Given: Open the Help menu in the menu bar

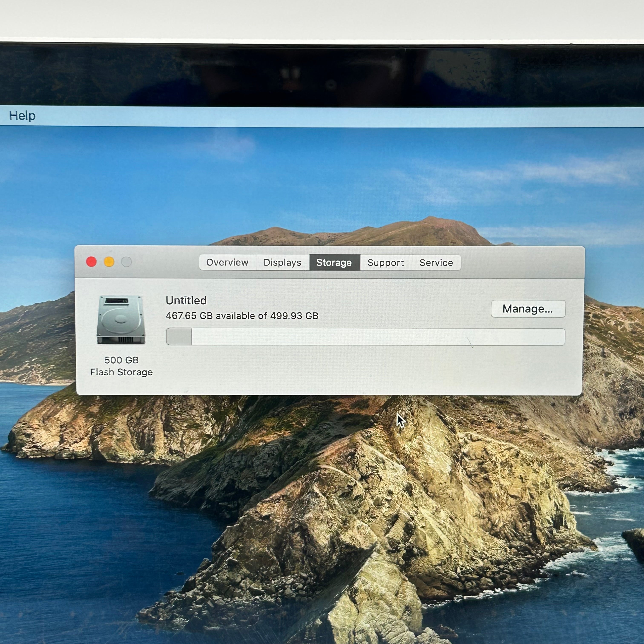Looking at the screenshot, I should 22,116.
